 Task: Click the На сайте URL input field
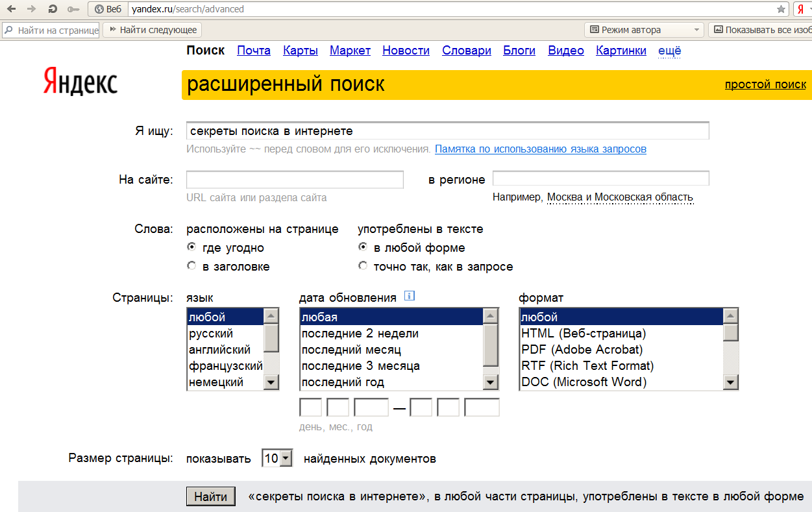coord(295,179)
